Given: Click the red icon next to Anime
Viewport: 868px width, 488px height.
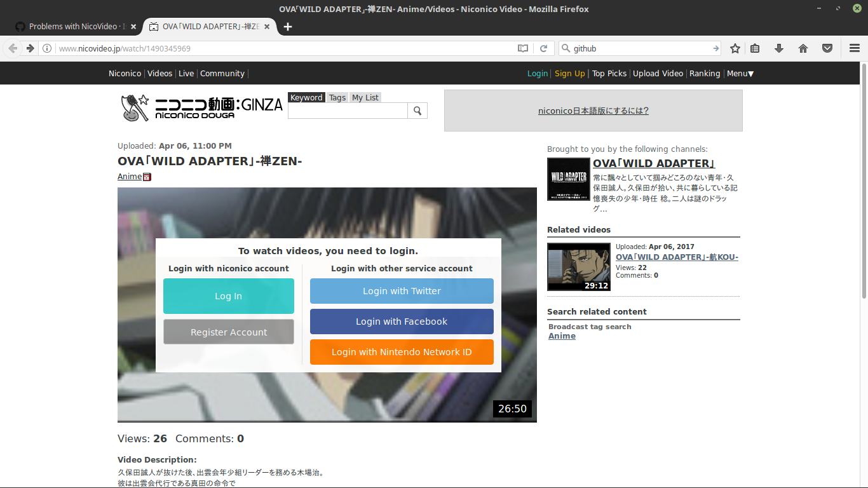Looking at the screenshot, I should 147,177.
